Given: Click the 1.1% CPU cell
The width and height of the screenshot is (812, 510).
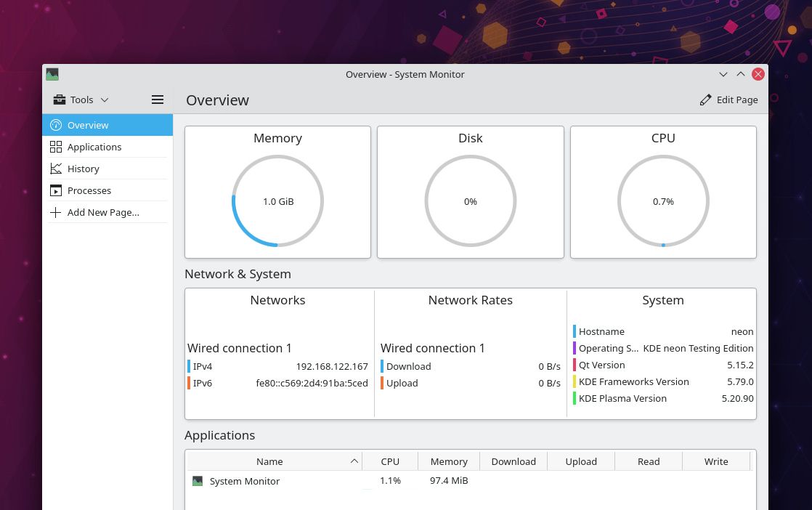Looking at the screenshot, I should [390, 480].
